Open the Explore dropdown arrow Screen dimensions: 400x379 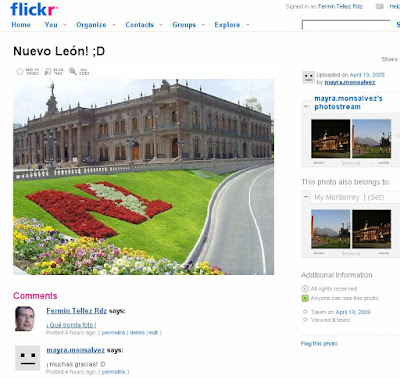pos(248,25)
